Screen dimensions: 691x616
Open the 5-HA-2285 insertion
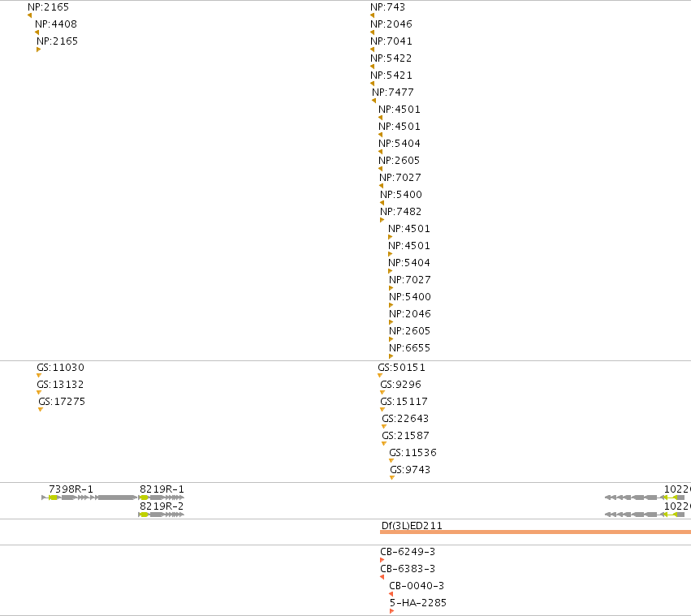click(418, 603)
